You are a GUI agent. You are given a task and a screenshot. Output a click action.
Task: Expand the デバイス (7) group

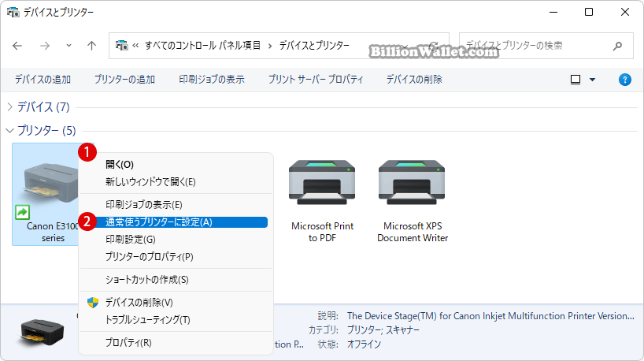tap(10, 107)
